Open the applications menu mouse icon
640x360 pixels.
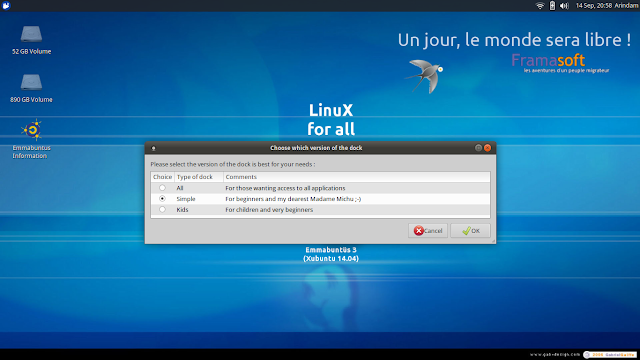(x=6, y=5)
